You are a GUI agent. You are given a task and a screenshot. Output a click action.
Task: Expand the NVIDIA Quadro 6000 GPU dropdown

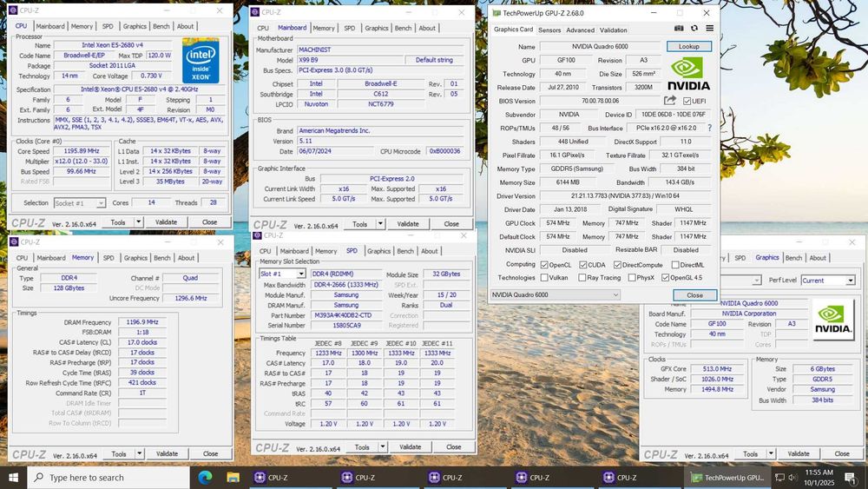tap(615, 295)
